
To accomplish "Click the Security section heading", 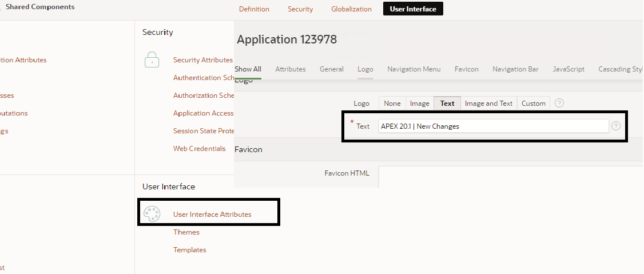I will tap(158, 32).
